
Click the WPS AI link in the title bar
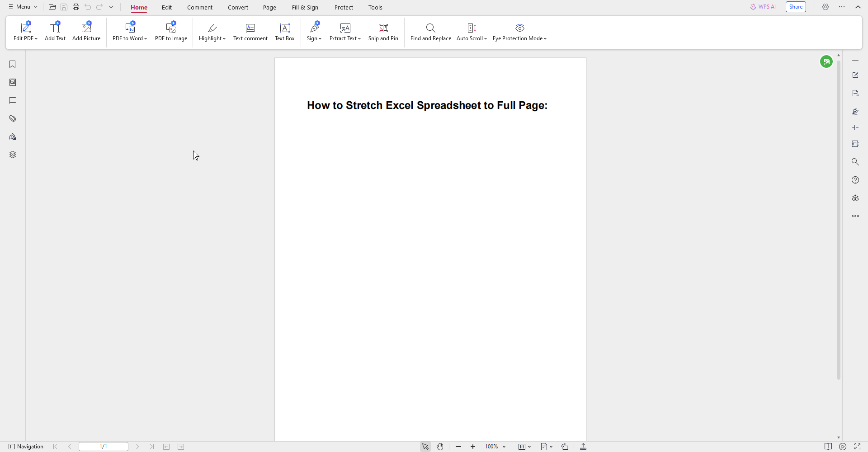(763, 6)
